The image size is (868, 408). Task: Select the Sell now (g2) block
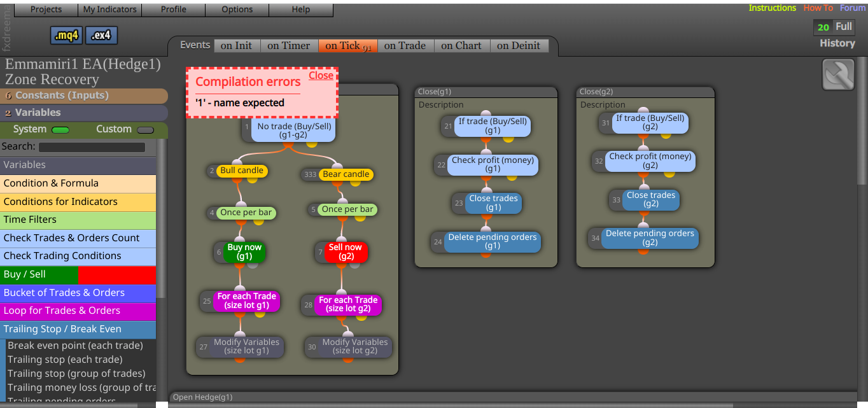pos(346,252)
